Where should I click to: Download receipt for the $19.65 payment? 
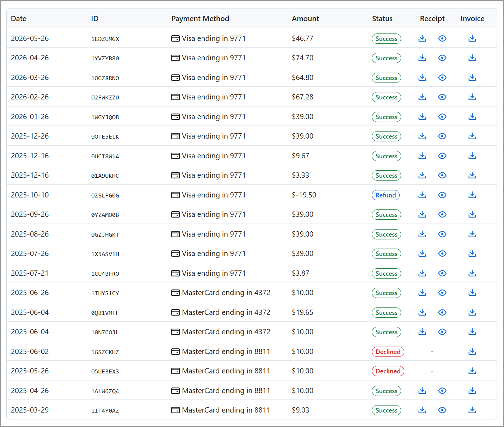(422, 312)
